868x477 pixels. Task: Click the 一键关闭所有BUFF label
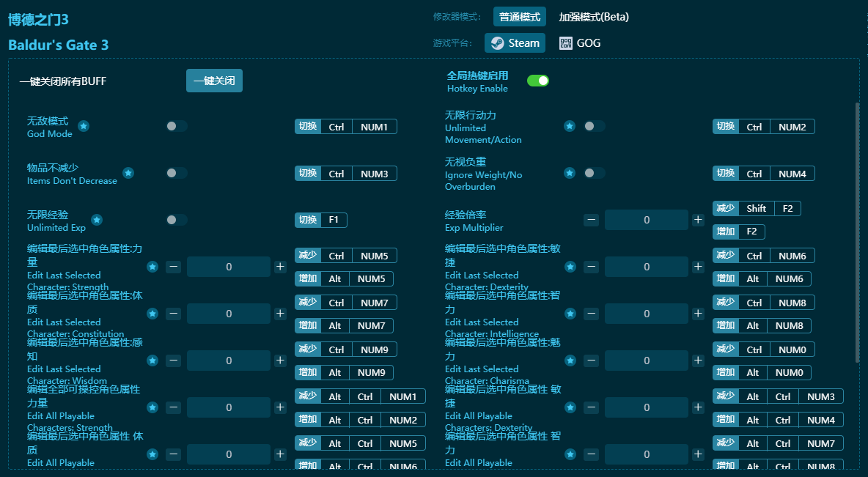pyautogui.click(x=62, y=81)
